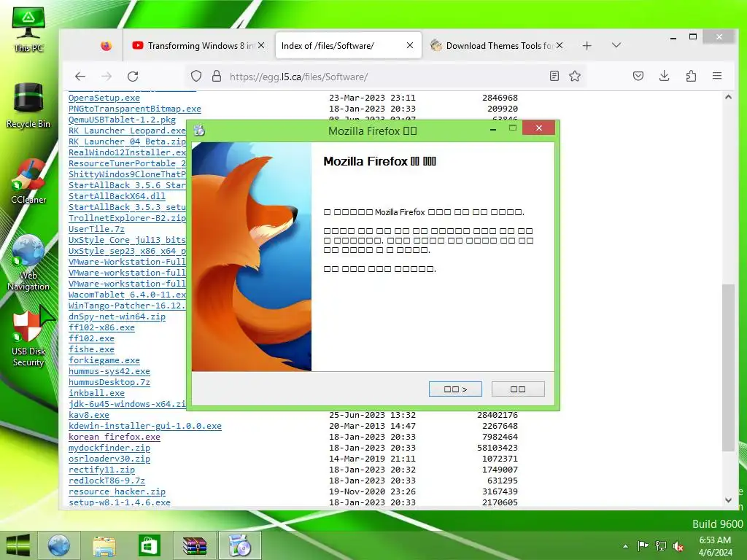Bookmark this page with the star icon
This screenshot has width=747, height=560.
click(x=575, y=76)
